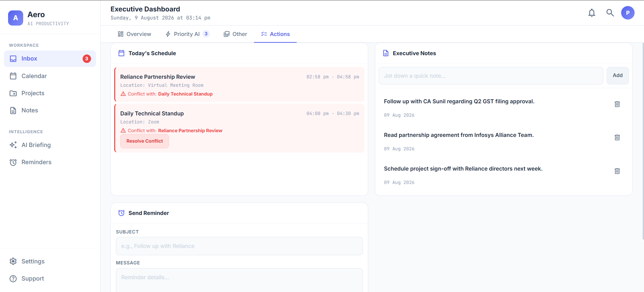Click the Aero logo icon
This screenshot has height=292, width=644.
15,18
